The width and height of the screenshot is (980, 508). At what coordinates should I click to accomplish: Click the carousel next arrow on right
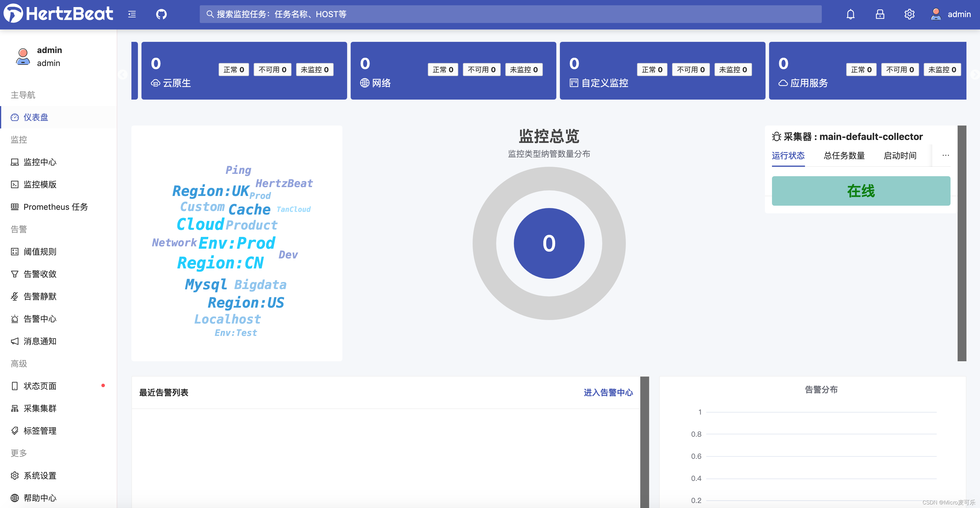pyautogui.click(x=974, y=75)
